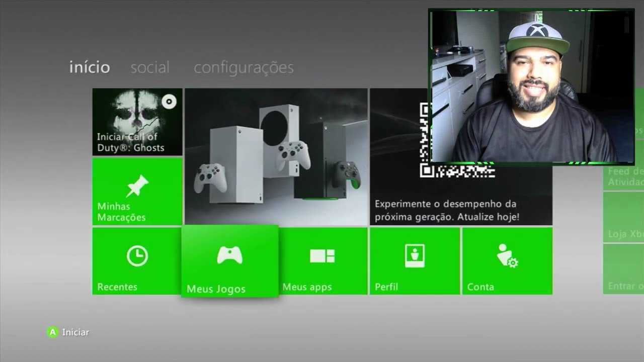Click the webcam overlay video
This screenshot has width=644, height=362.
(531, 86)
